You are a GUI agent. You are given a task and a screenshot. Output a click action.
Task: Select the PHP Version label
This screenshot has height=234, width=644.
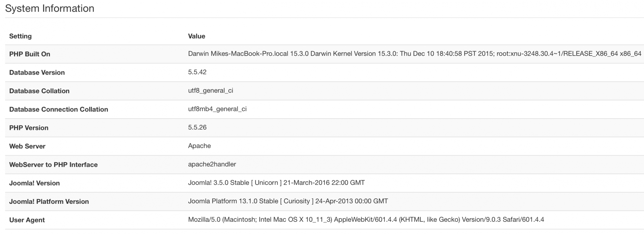[x=29, y=128]
